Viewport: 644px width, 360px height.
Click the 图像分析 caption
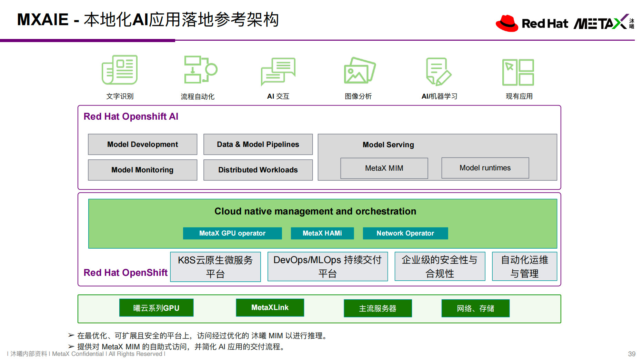click(358, 97)
